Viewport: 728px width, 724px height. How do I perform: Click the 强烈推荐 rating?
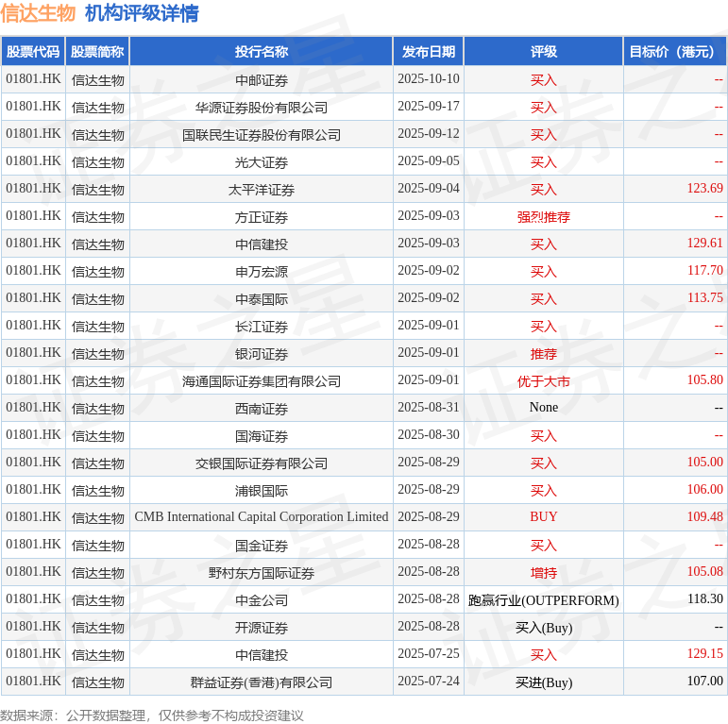tap(544, 217)
